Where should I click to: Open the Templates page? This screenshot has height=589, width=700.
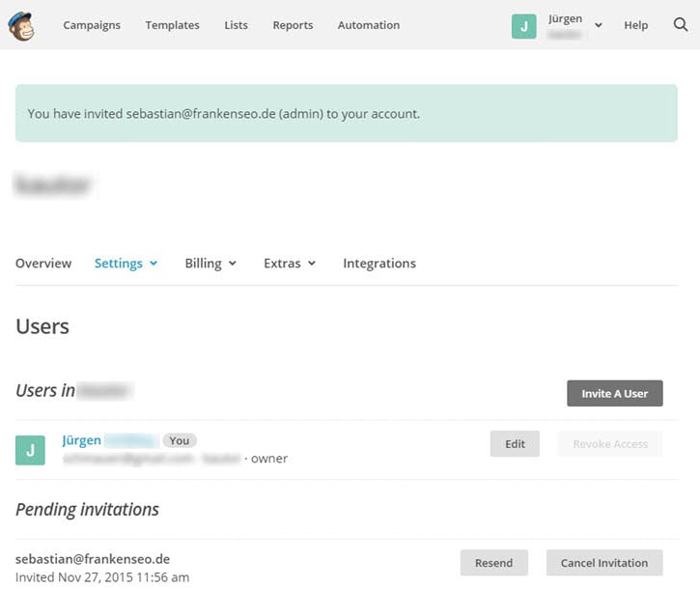pos(172,25)
